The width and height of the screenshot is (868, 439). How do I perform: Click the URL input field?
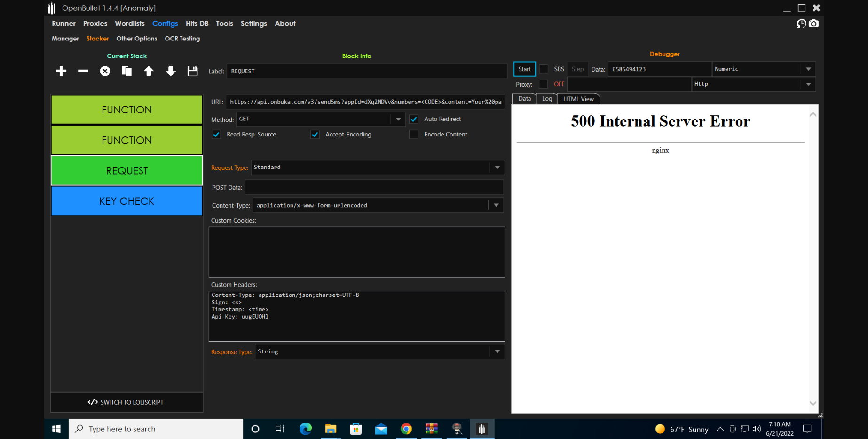click(365, 102)
